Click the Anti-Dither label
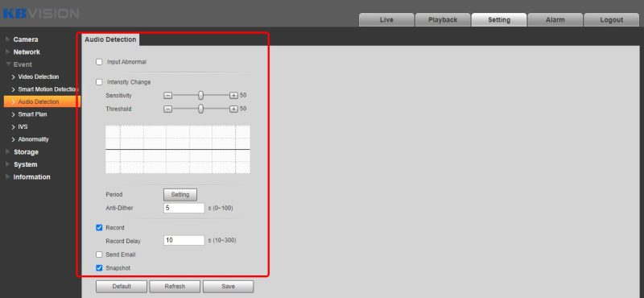This screenshot has width=644, height=298. (119, 209)
